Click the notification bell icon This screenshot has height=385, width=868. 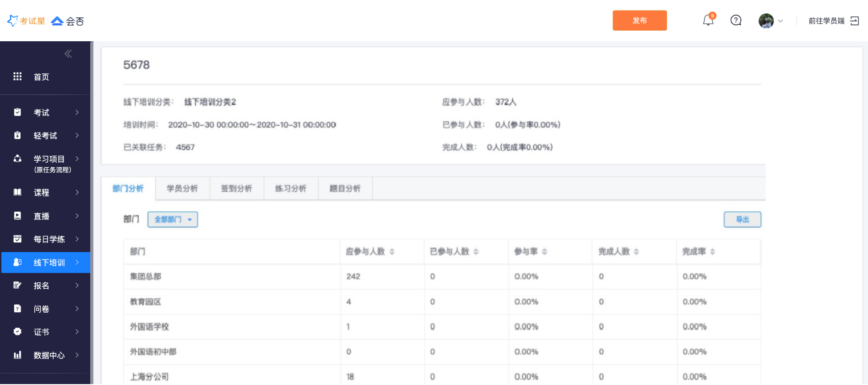point(708,20)
